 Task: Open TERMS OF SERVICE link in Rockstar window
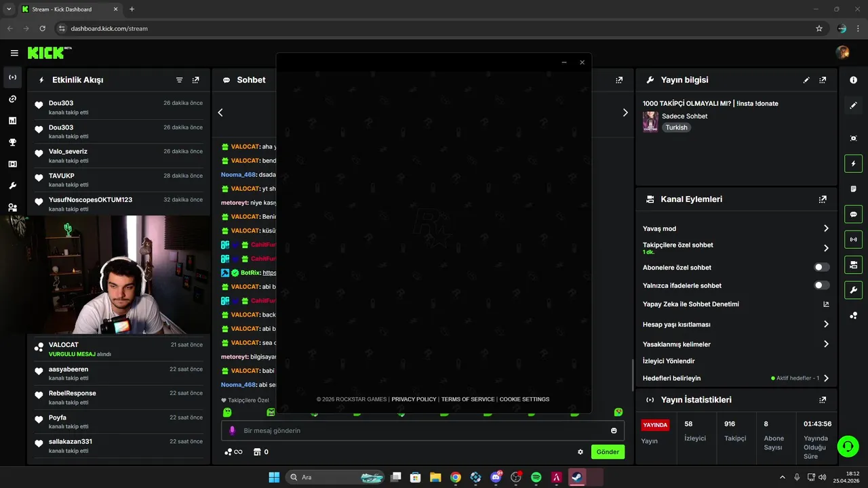(x=468, y=399)
